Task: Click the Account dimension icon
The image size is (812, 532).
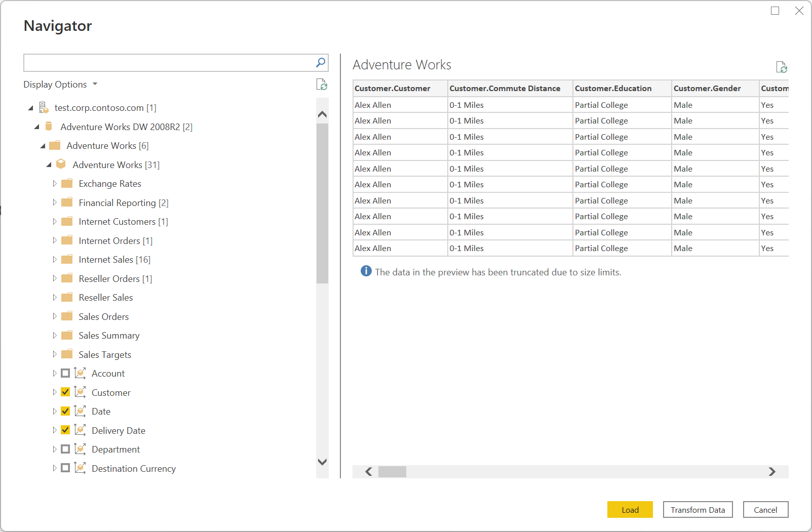Action: click(80, 374)
